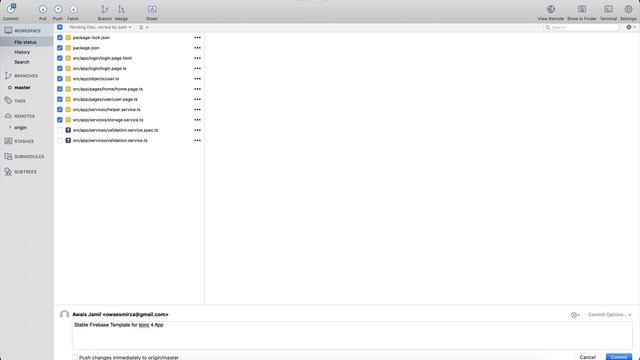The width and height of the screenshot is (640, 360).
Task: Focus the Search field at top right
Action: click(x=581, y=27)
